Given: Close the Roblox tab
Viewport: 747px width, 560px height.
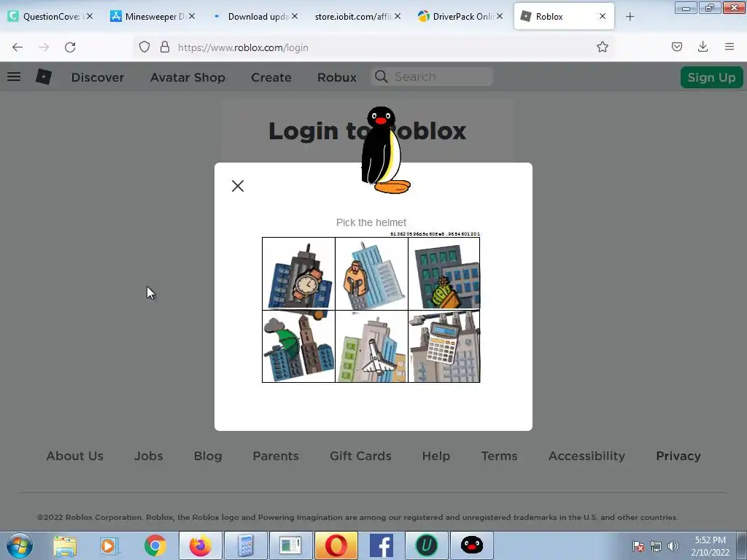Looking at the screenshot, I should [602, 16].
